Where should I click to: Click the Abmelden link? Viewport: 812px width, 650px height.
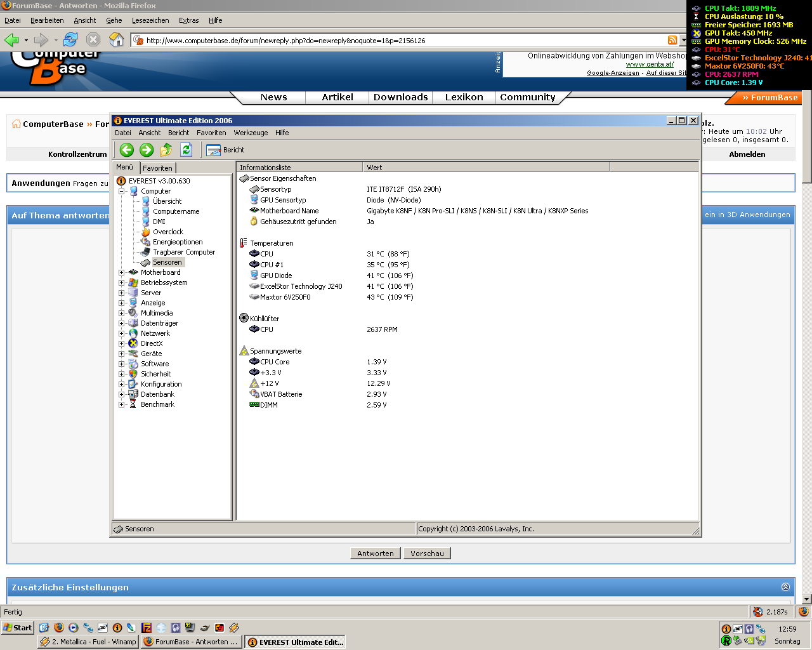[x=747, y=154]
